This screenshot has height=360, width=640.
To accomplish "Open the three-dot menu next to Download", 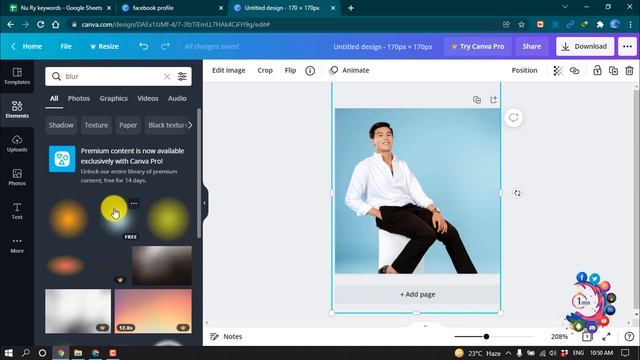I will coord(627,47).
